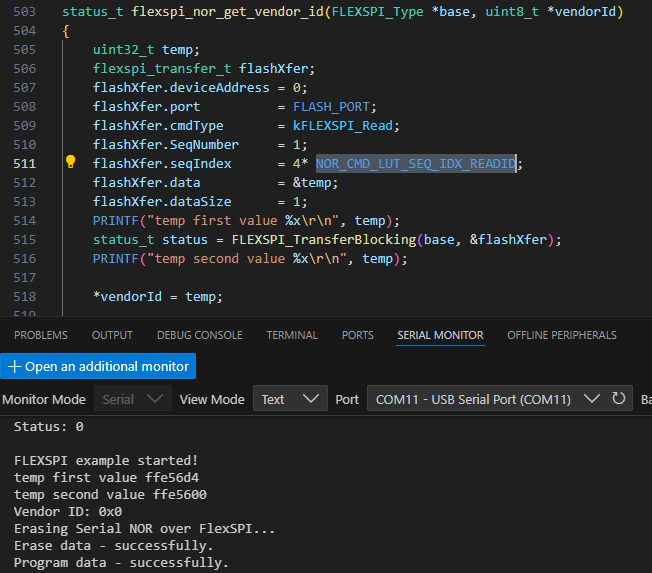Click the "temp second value ffe5600" output line

pos(110,495)
